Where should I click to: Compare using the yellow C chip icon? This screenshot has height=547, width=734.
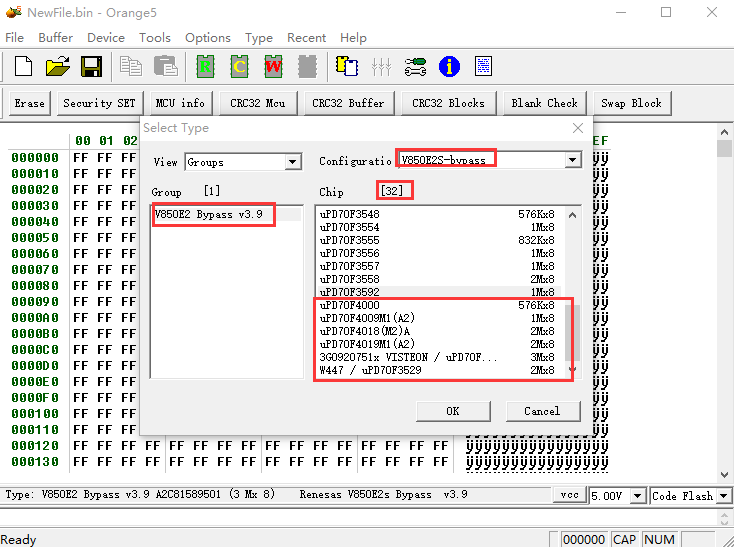[x=239, y=66]
